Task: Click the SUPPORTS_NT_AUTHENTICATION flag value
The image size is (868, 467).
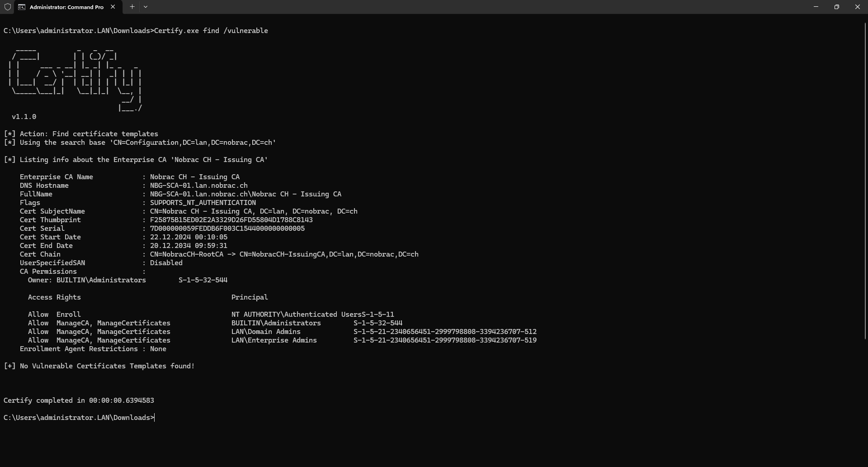Action: 203,203
